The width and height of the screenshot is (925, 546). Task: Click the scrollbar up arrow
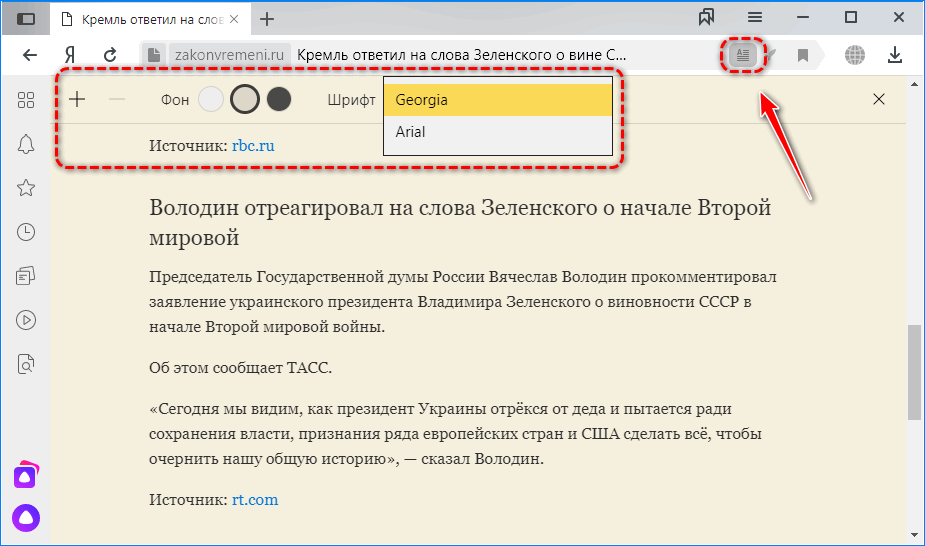click(x=914, y=84)
